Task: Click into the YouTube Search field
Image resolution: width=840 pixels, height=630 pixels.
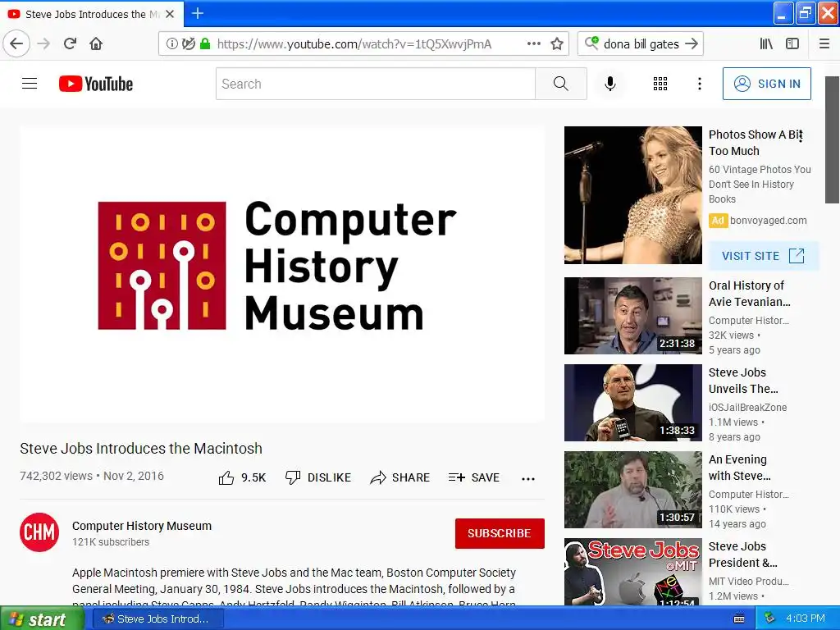Action: pos(375,84)
